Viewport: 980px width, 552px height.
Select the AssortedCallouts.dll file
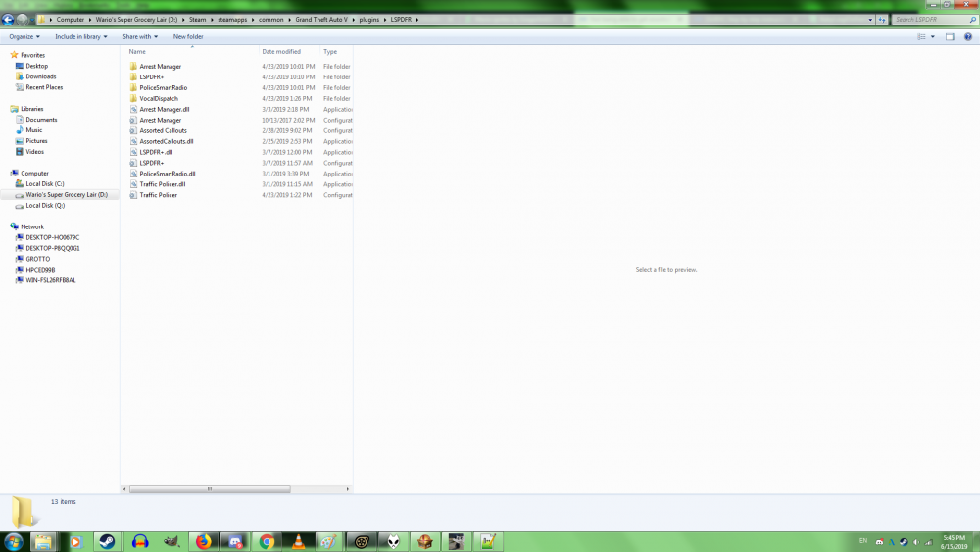pyautogui.click(x=167, y=141)
